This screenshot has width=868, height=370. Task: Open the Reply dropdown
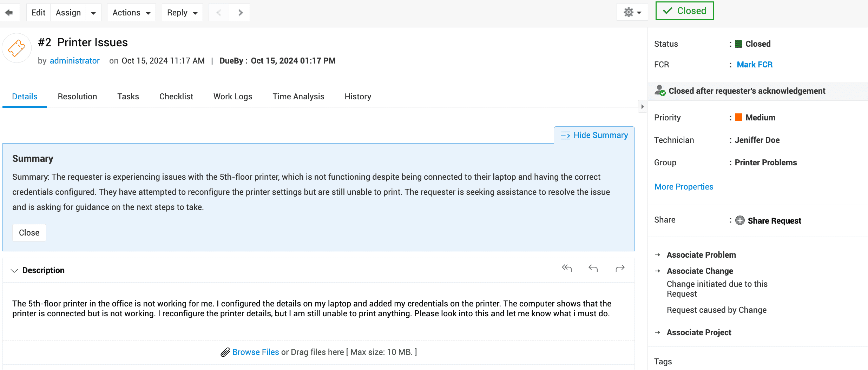(182, 13)
